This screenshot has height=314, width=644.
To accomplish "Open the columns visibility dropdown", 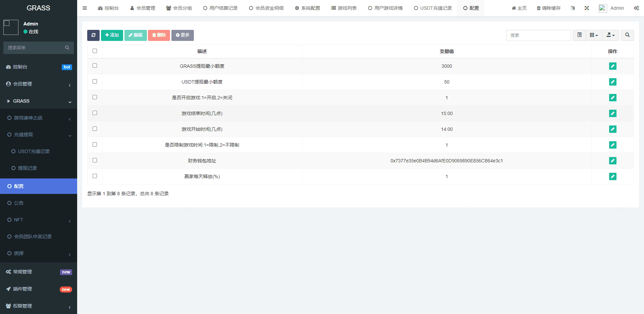I will [x=594, y=35].
